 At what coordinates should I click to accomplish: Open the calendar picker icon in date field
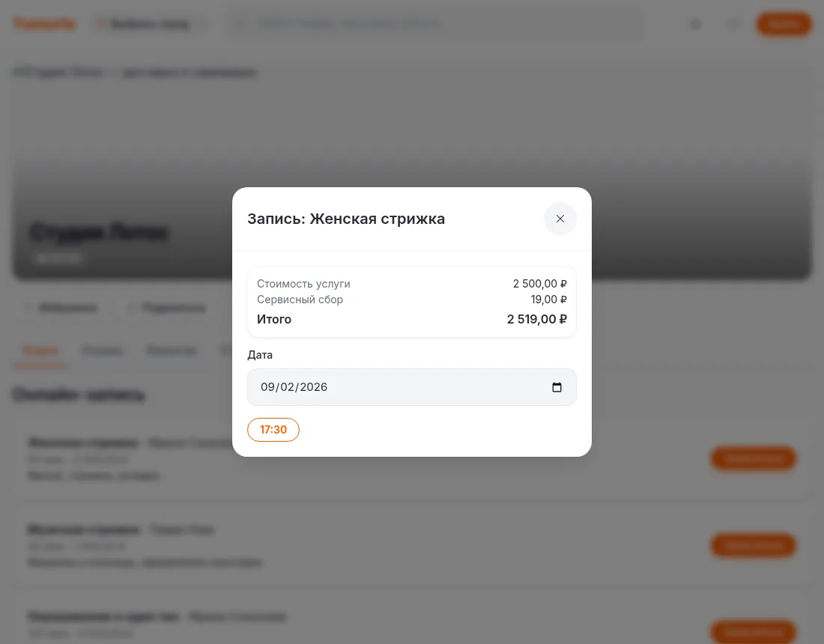[557, 387]
